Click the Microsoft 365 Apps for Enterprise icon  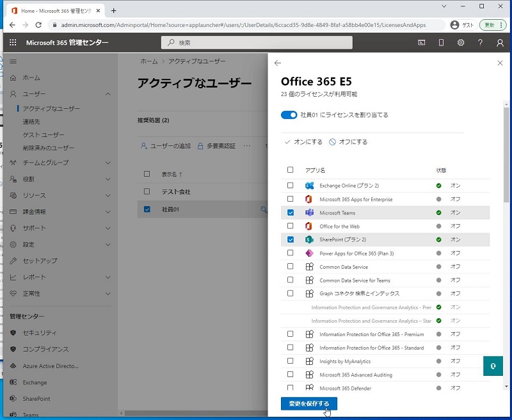pyautogui.click(x=308, y=199)
